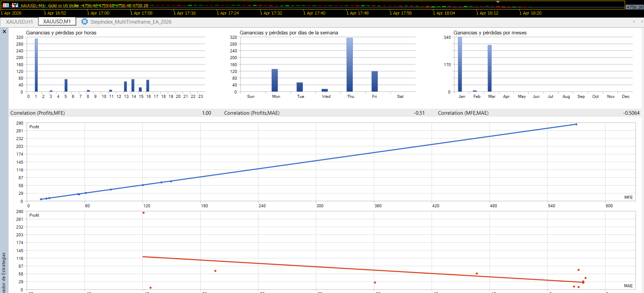644x293 pixels.
Task: Click the Jan bar in monthly chart
Action: pos(460,64)
